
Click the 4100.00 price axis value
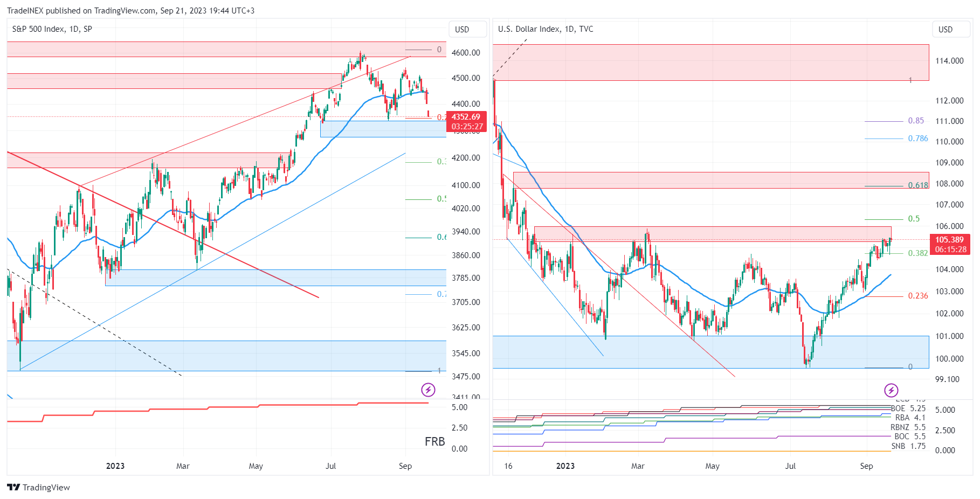tap(466, 185)
